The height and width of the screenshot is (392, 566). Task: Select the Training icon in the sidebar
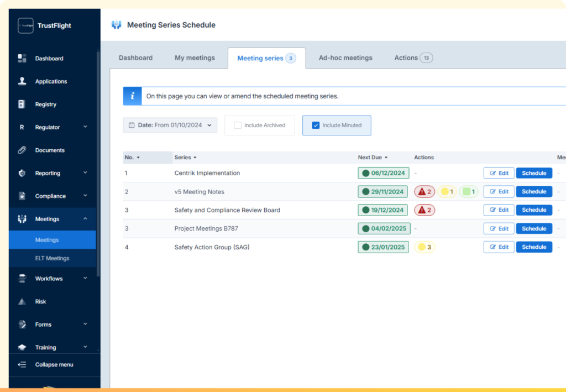click(22, 347)
